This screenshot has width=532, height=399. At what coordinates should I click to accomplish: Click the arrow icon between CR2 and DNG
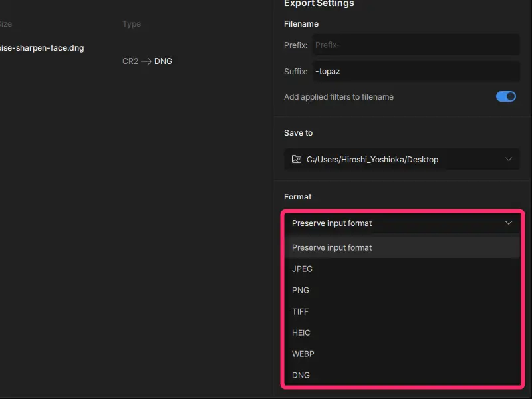(x=146, y=61)
